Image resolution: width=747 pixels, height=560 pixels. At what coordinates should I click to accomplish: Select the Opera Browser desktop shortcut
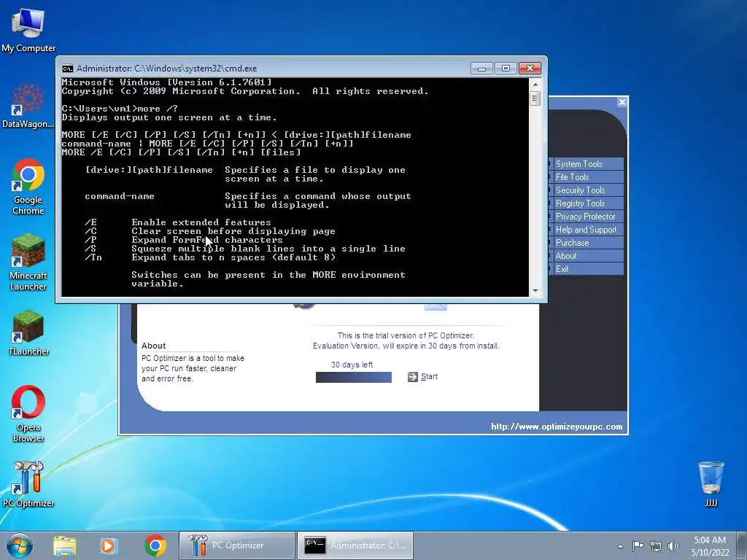pyautogui.click(x=28, y=414)
